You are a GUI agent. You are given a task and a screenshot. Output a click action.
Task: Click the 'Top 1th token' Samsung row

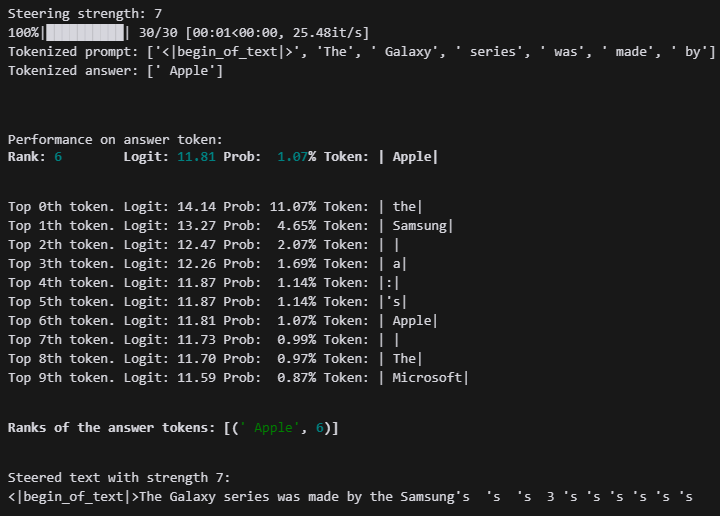tap(231, 226)
